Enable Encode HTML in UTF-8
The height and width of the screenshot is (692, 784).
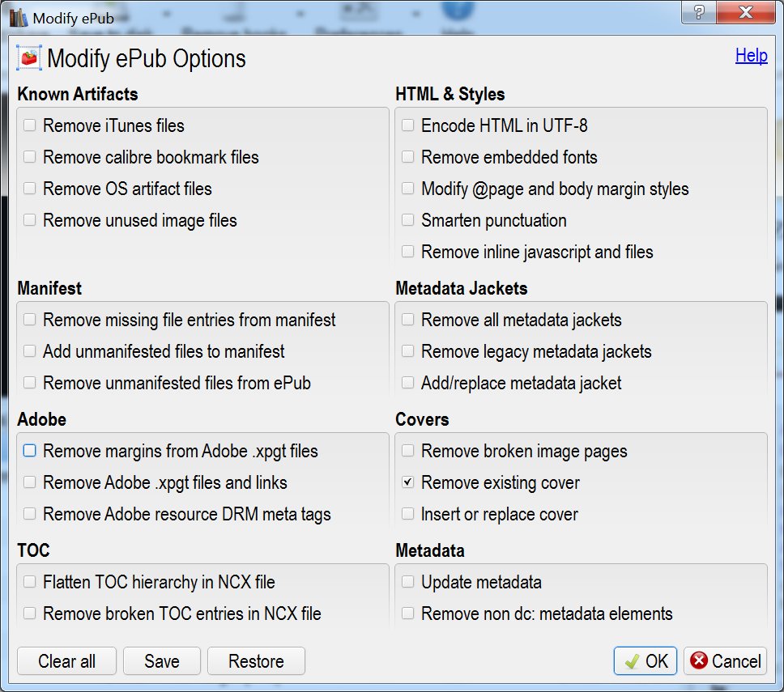pos(408,125)
